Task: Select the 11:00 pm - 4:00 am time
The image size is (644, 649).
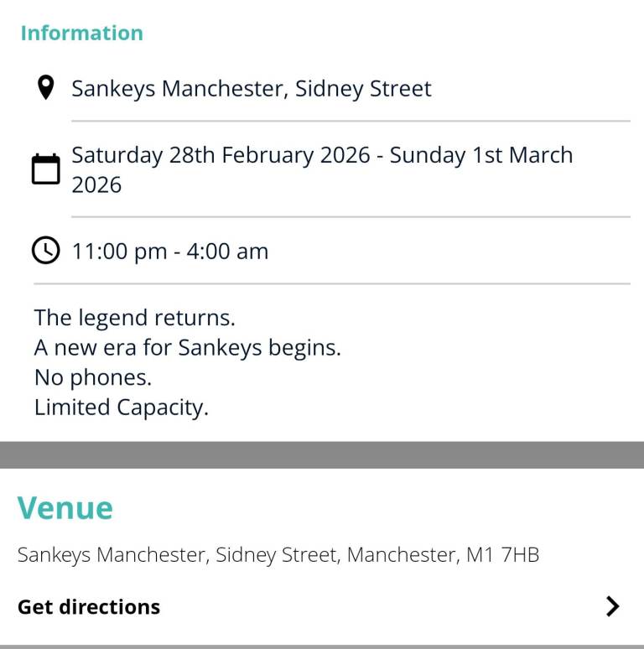Action: 170,251
